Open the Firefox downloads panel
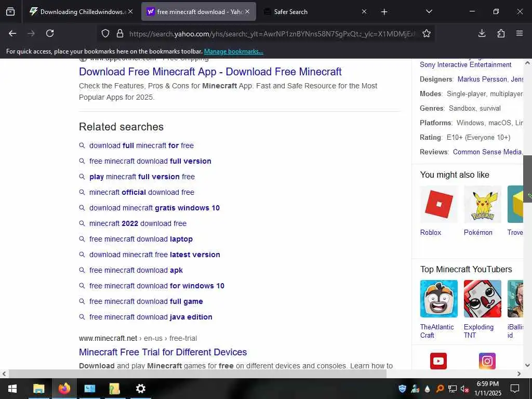The image size is (532, 399). click(x=482, y=33)
